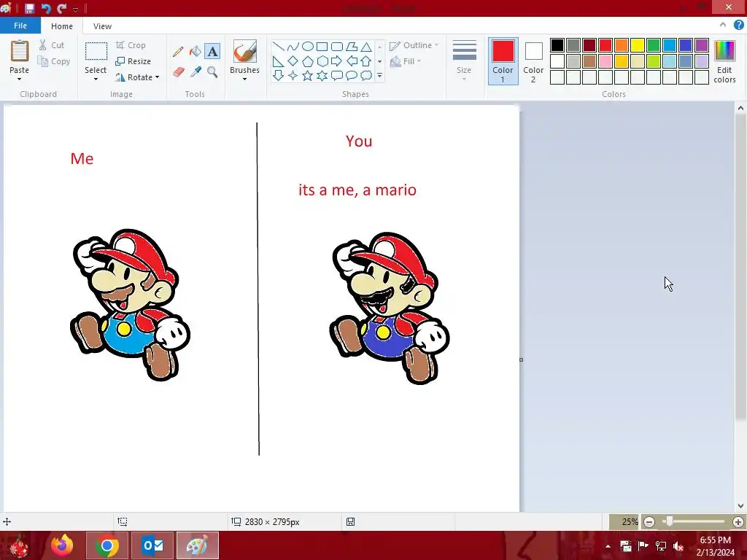Click the Zoom in plus button
This screenshot has height=560, width=747.
[x=738, y=522]
